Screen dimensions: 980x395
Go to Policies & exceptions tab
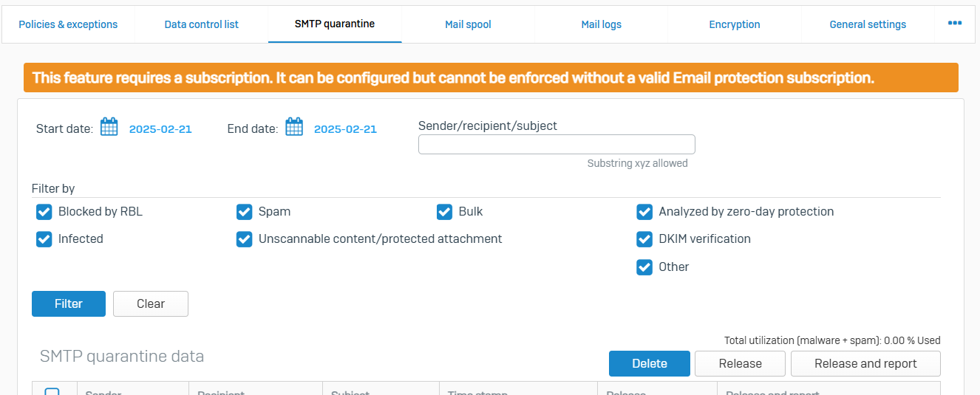click(x=68, y=24)
